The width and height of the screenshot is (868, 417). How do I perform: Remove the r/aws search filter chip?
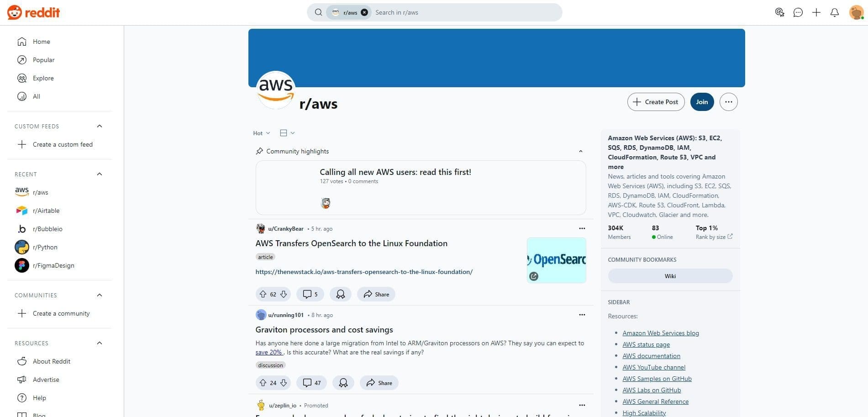364,12
